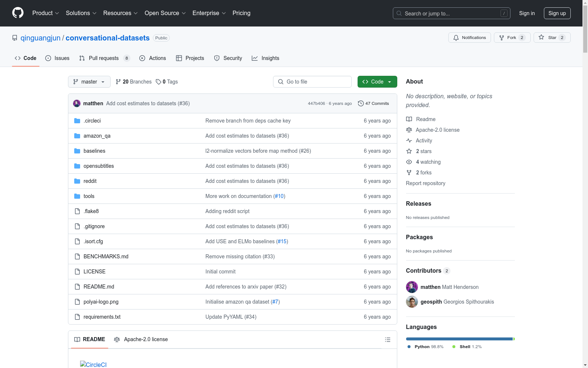Click the baselines folder icon
The height and width of the screenshot is (368, 588).
(77, 151)
